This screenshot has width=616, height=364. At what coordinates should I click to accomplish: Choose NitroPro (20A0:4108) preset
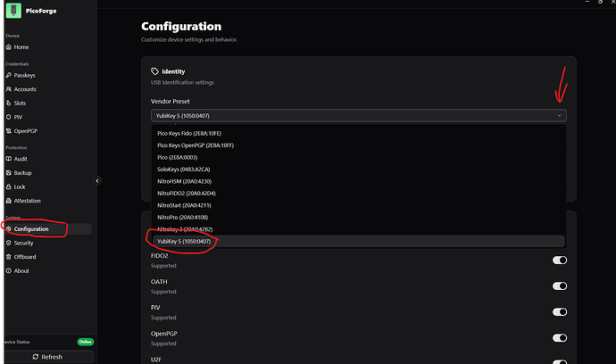(358, 217)
